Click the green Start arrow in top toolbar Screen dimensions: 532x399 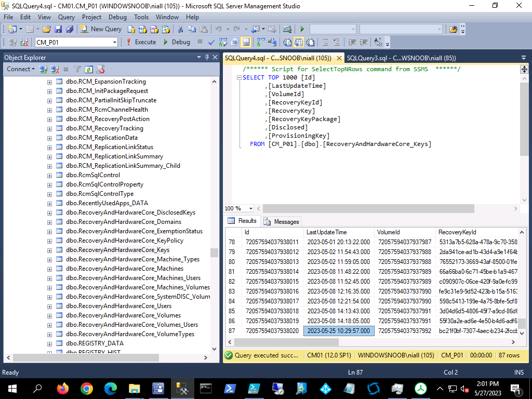click(x=302, y=29)
